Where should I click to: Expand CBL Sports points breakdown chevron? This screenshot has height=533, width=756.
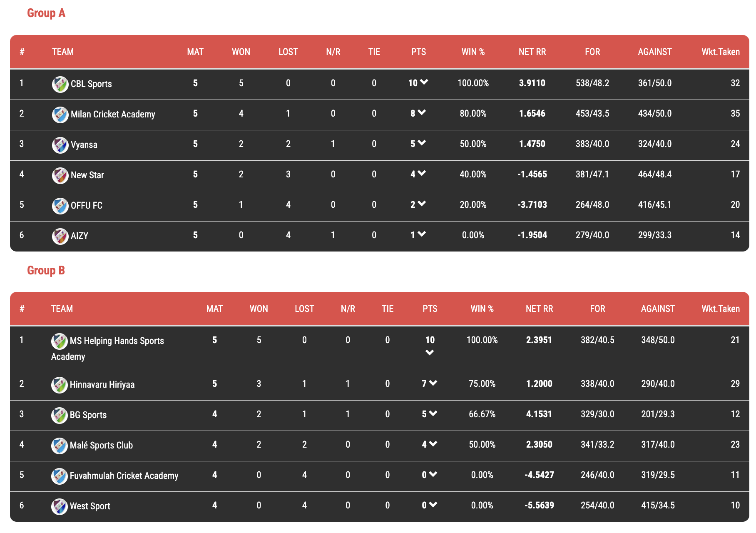[424, 82]
